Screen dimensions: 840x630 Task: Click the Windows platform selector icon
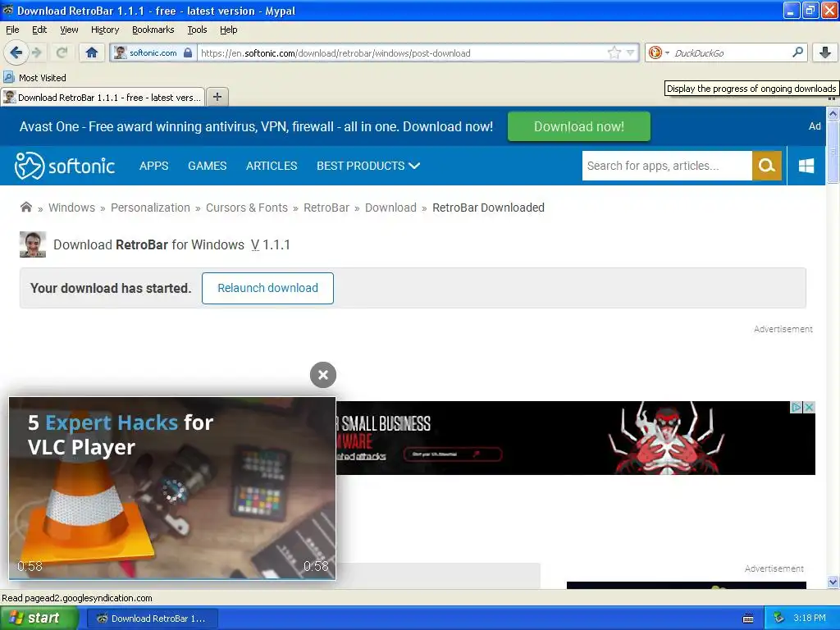(806, 166)
